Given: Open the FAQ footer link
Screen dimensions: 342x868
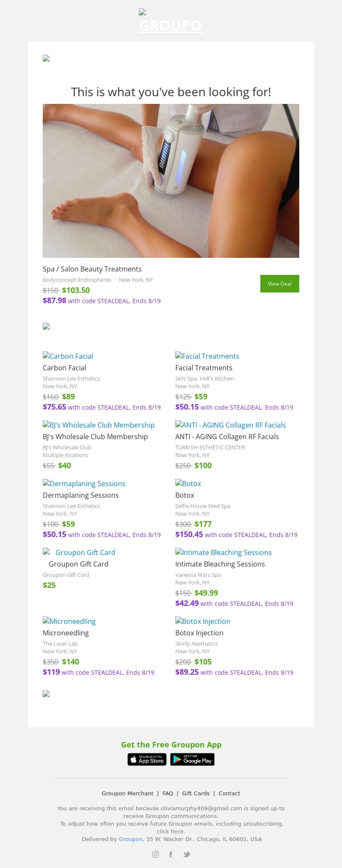Looking at the screenshot, I should click(168, 793).
